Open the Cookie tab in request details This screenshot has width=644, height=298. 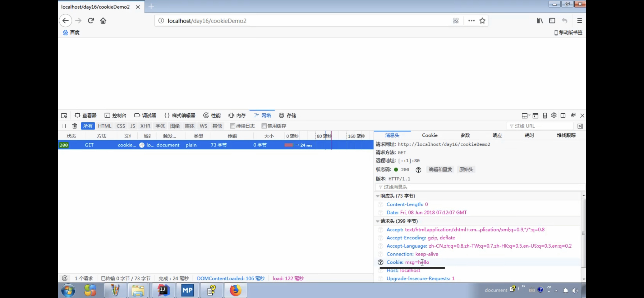pos(430,135)
